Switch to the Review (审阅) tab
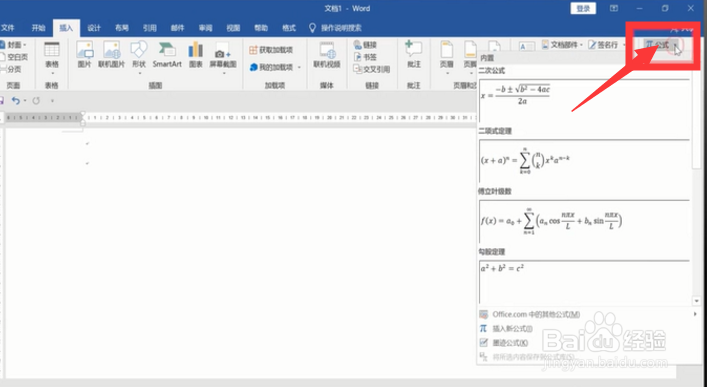707x387 pixels. tap(206, 28)
